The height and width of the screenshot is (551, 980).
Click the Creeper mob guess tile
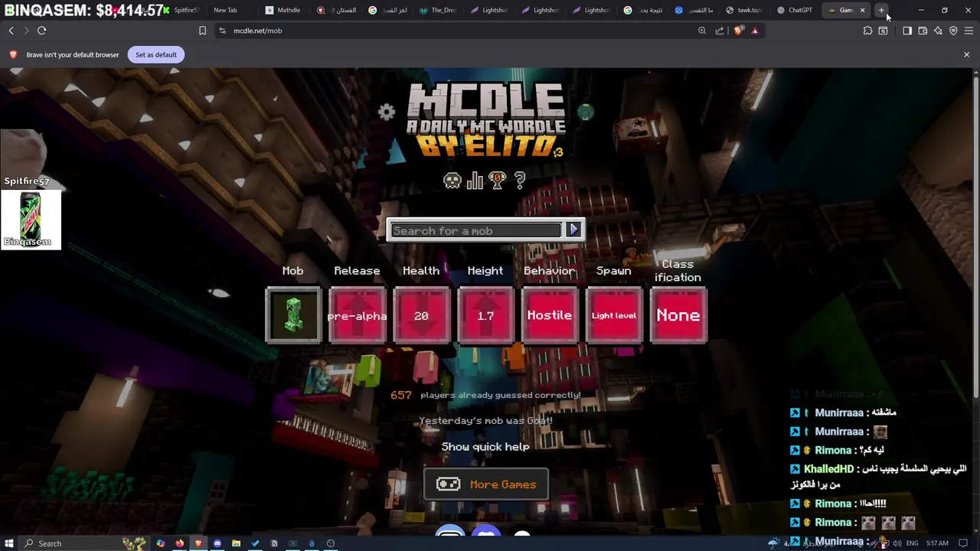click(x=293, y=315)
